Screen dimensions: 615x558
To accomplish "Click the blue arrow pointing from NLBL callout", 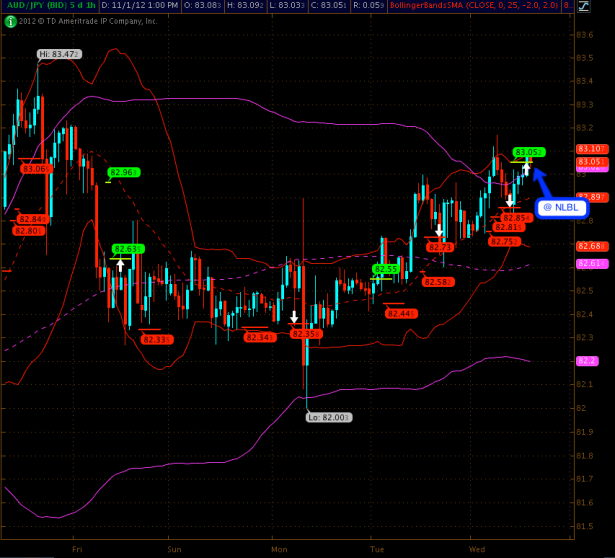I will point(542,182).
